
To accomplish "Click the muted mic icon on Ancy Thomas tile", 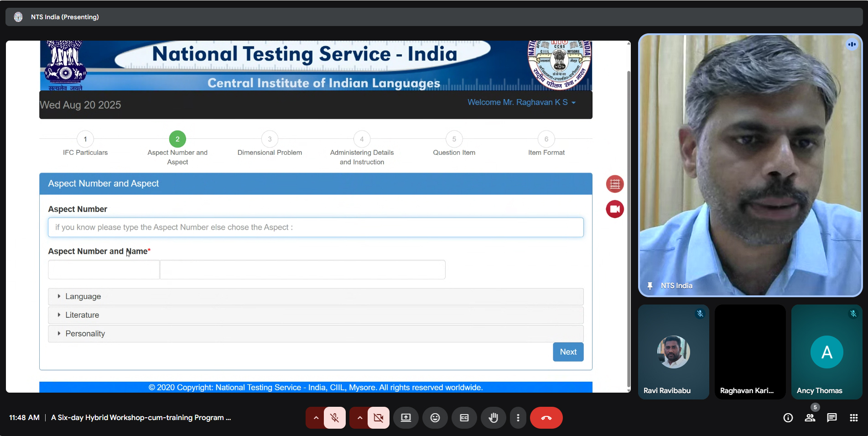I will click(x=853, y=314).
